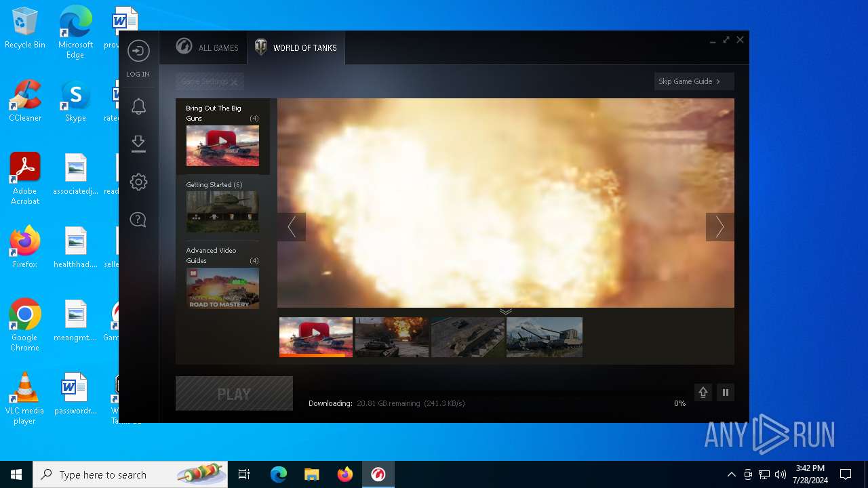
Task: Dismiss the Game Settings tooltip tag
Action: point(234,82)
